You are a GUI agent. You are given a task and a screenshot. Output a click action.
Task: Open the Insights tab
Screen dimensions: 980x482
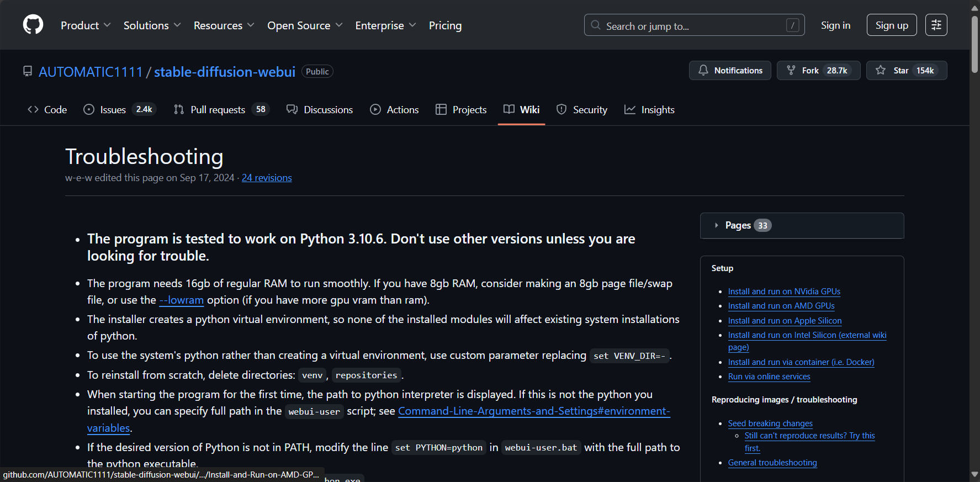pos(649,109)
